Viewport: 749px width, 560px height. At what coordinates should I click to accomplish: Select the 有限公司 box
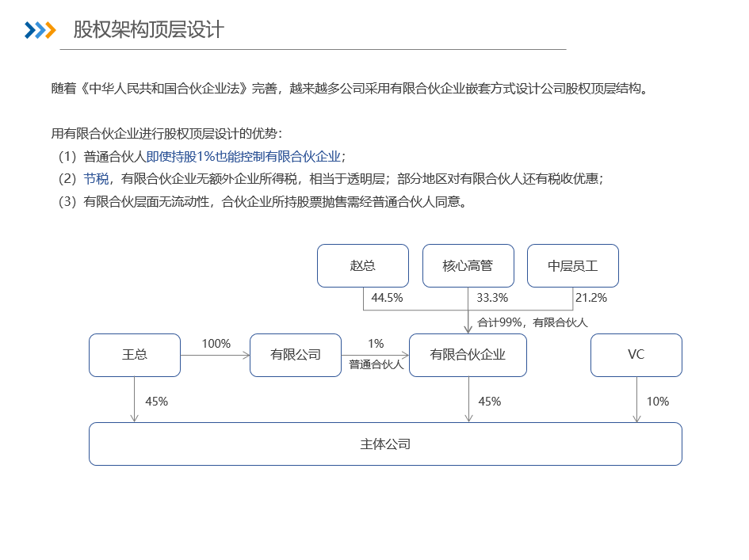296,355
